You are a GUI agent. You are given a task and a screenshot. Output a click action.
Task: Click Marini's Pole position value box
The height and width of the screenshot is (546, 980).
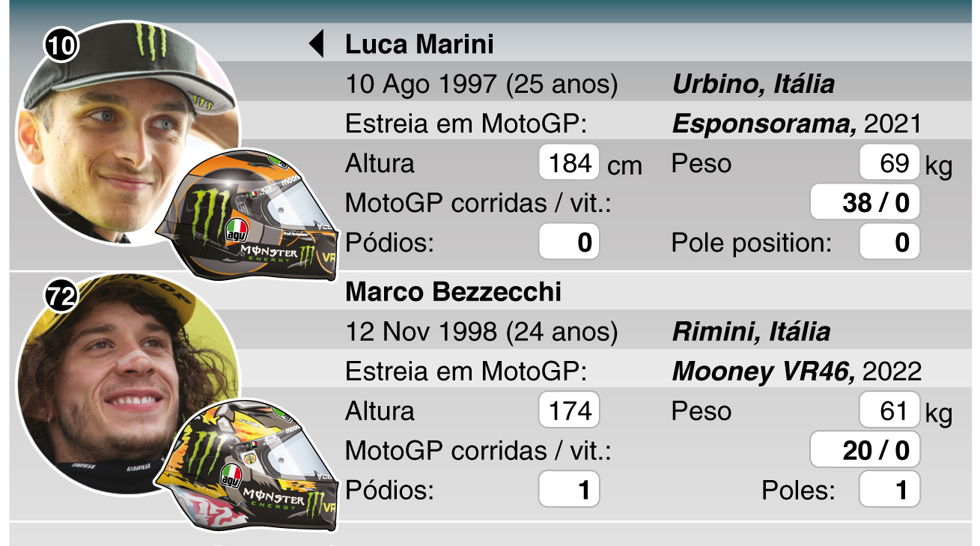tap(889, 242)
